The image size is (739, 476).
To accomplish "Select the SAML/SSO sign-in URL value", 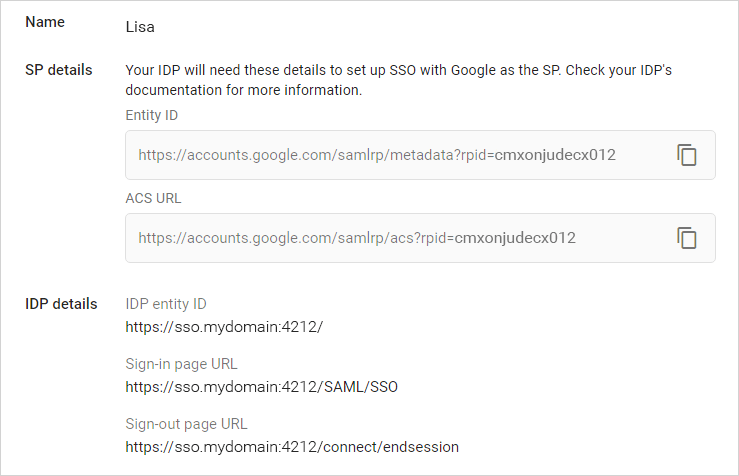I will point(262,386).
